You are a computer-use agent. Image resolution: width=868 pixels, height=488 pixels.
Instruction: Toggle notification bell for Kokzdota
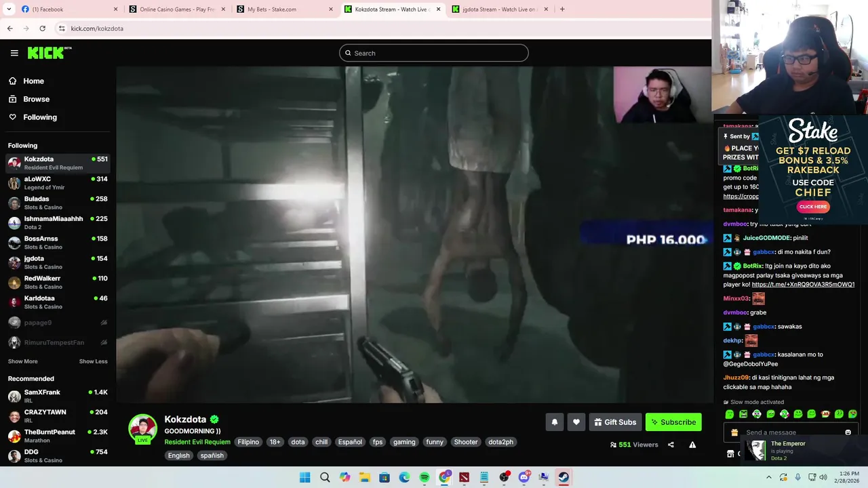click(x=555, y=422)
